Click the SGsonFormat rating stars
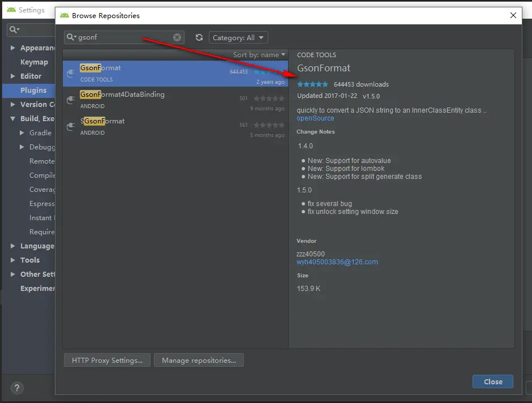Viewport: 532px width, 403px height. coord(269,125)
